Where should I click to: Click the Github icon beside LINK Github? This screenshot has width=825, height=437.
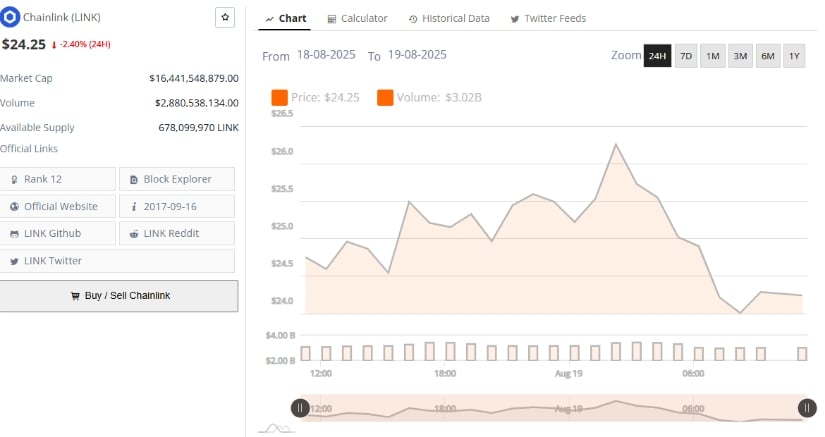point(14,234)
